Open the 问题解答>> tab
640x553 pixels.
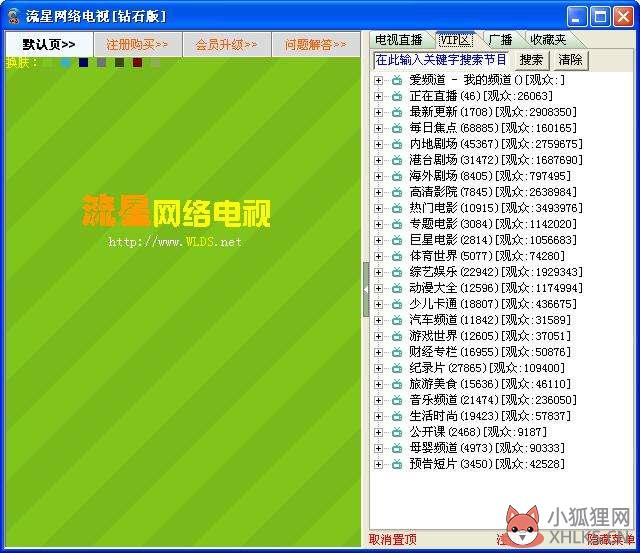[316, 44]
